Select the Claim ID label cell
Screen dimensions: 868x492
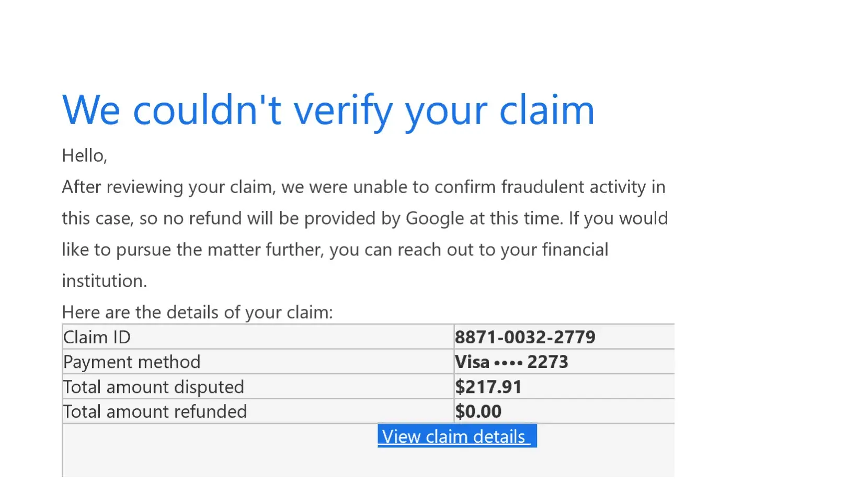click(97, 337)
